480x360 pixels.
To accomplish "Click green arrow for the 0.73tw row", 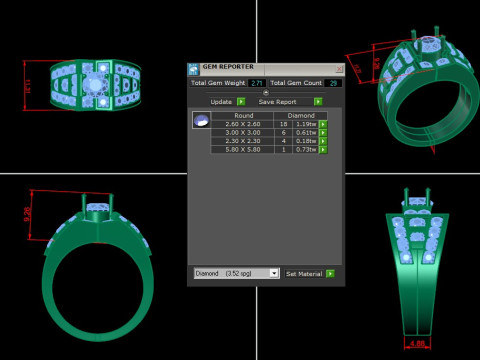I will click(323, 150).
